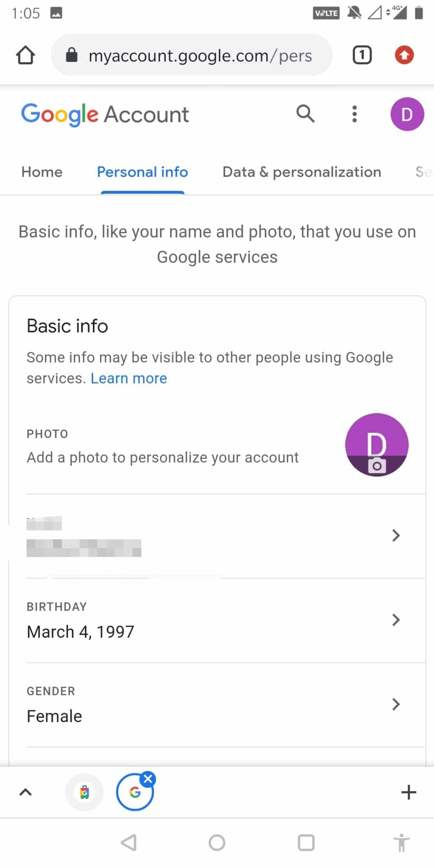The height and width of the screenshot is (868, 434).
Task: Tap the camera icon on the profile photo
Action: (x=377, y=466)
